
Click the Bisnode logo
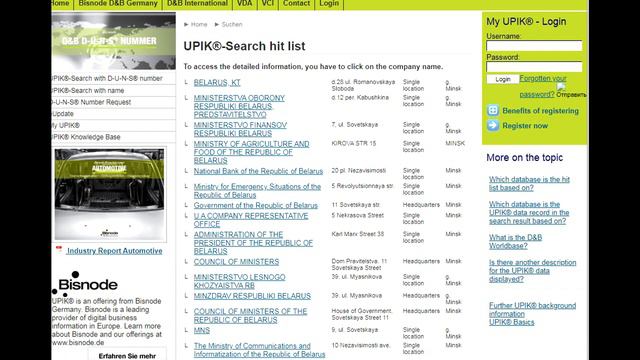pos(85,284)
